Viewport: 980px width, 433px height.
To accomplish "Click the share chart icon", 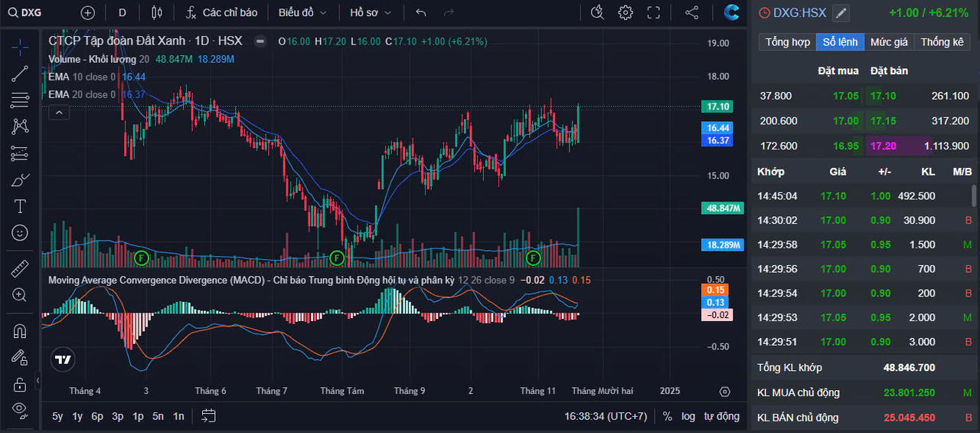I will pos(691,13).
